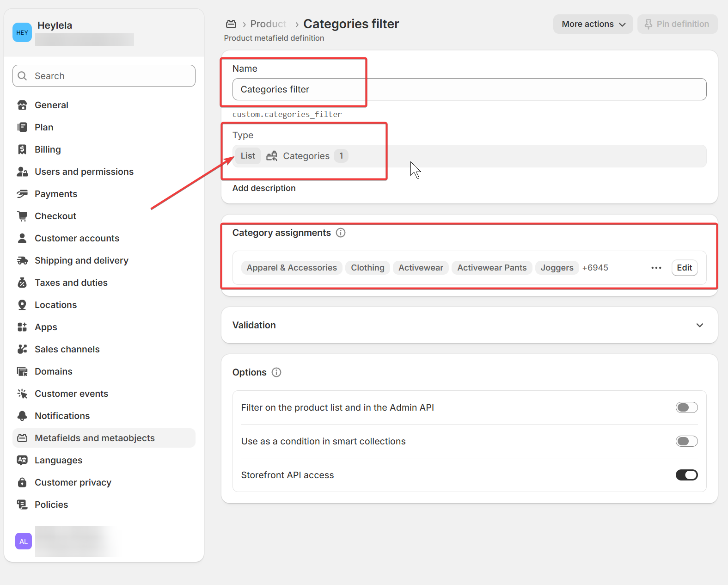Viewport: 728px width, 585px height.
Task: Disable Storefront API access toggle
Action: point(686,475)
